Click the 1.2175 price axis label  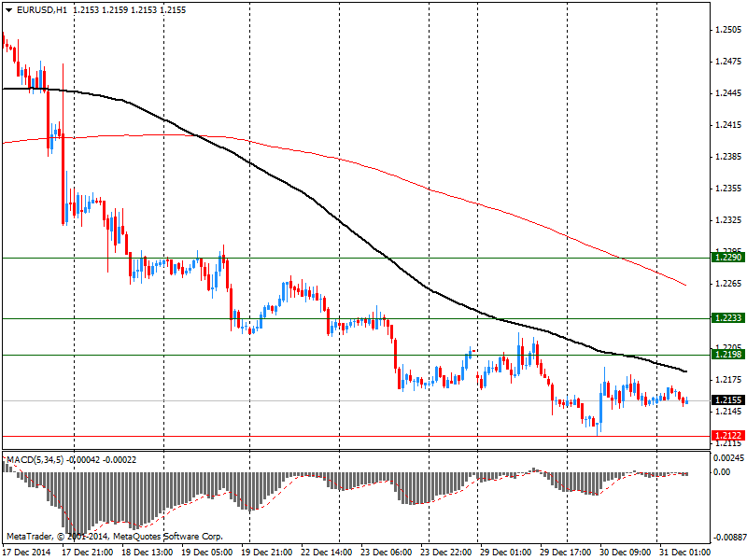click(x=728, y=380)
